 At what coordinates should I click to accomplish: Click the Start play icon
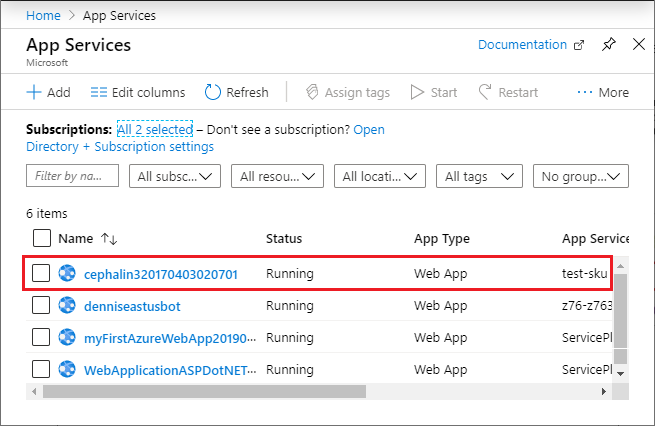pyautogui.click(x=418, y=92)
